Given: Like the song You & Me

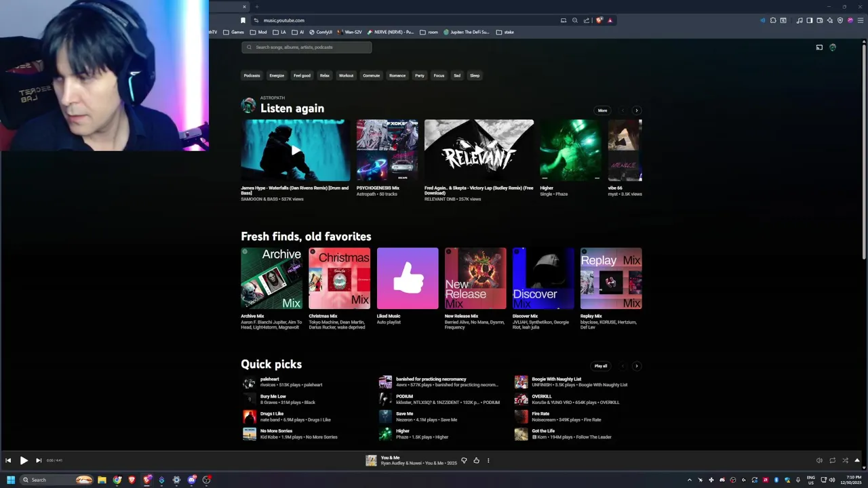Looking at the screenshot, I should [x=476, y=460].
